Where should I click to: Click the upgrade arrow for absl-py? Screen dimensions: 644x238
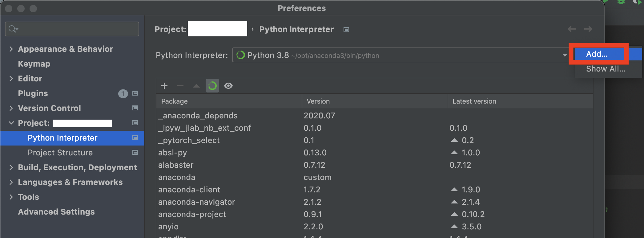(x=454, y=153)
